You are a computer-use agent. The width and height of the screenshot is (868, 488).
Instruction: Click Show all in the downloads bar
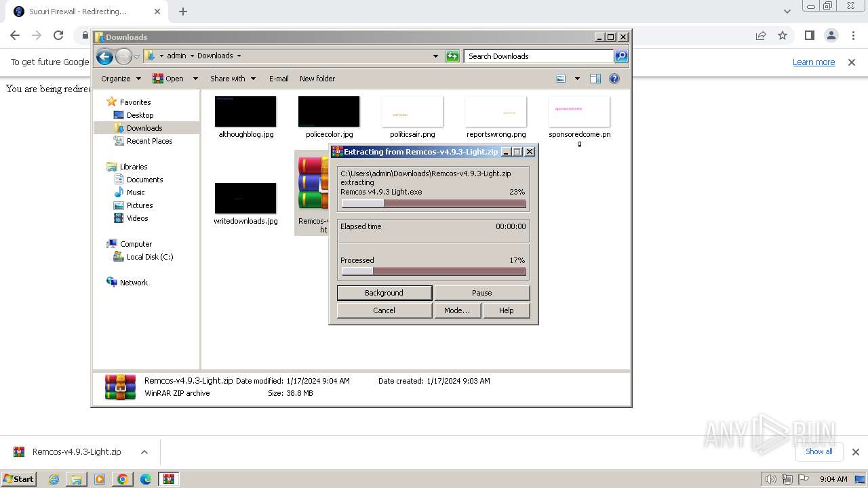point(818,451)
